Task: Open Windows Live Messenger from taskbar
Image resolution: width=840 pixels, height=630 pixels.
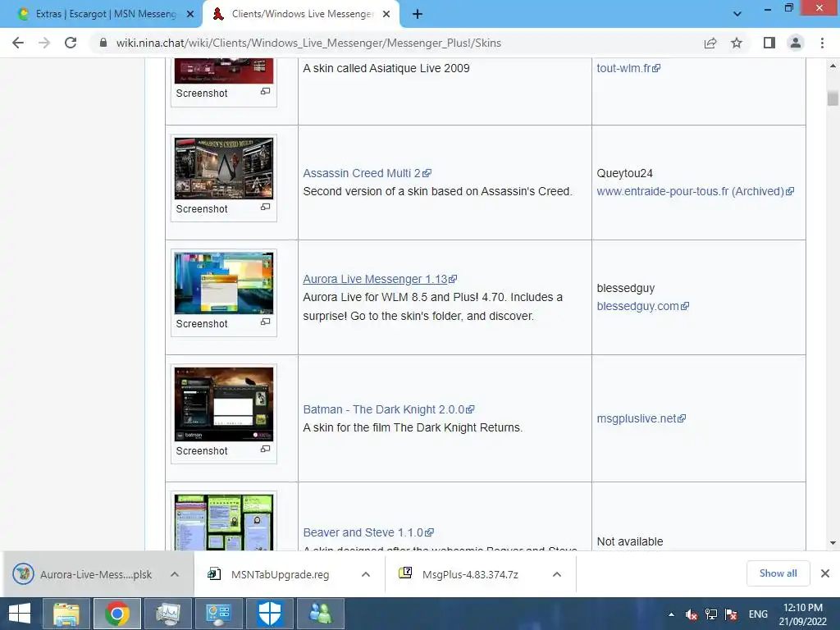Action: (321, 614)
